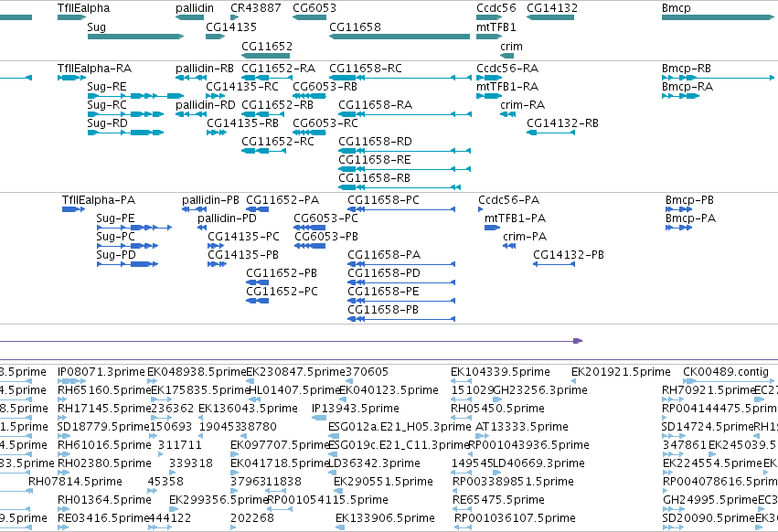Click transcript CG6053-RB

[x=309, y=96]
